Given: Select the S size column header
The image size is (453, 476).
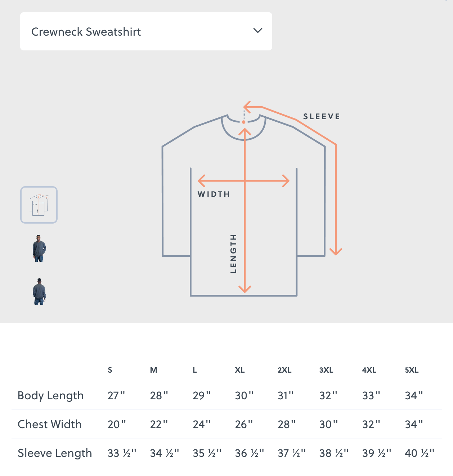Looking at the screenshot, I should pos(110,370).
